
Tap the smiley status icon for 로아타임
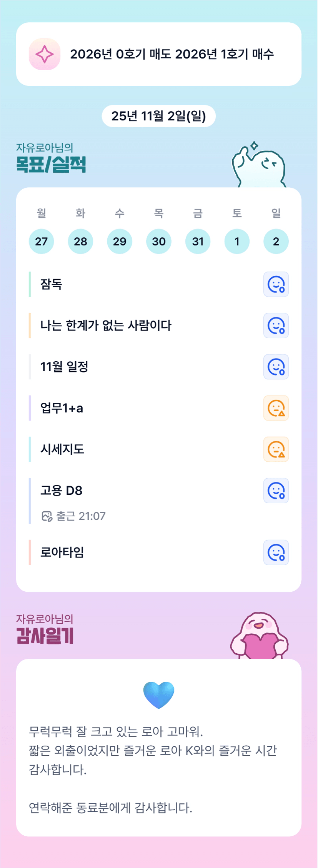[x=276, y=553]
